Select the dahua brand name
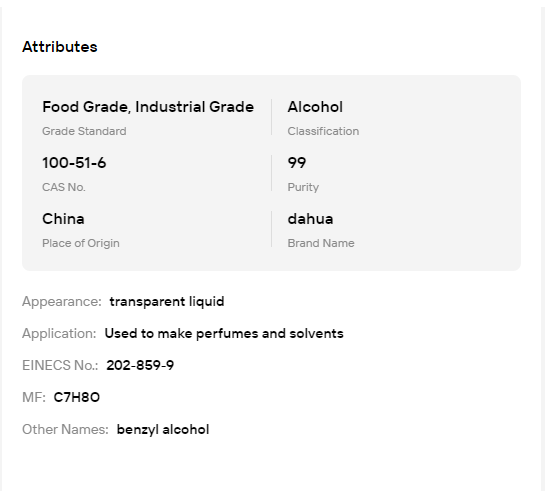The height and width of the screenshot is (491, 545). [310, 219]
